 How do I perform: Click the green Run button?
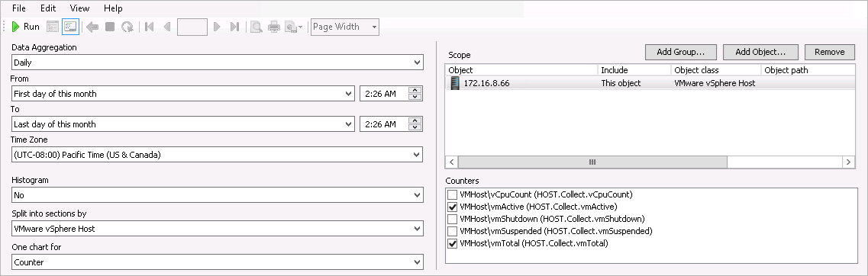[25, 27]
